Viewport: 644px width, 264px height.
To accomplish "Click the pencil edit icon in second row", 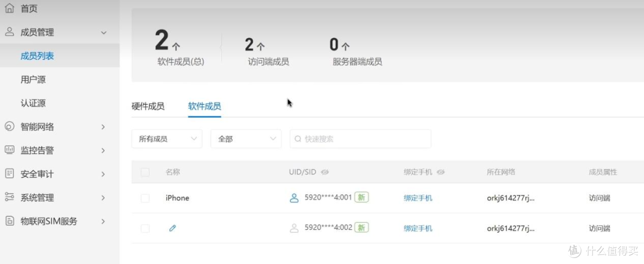I will [x=172, y=228].
